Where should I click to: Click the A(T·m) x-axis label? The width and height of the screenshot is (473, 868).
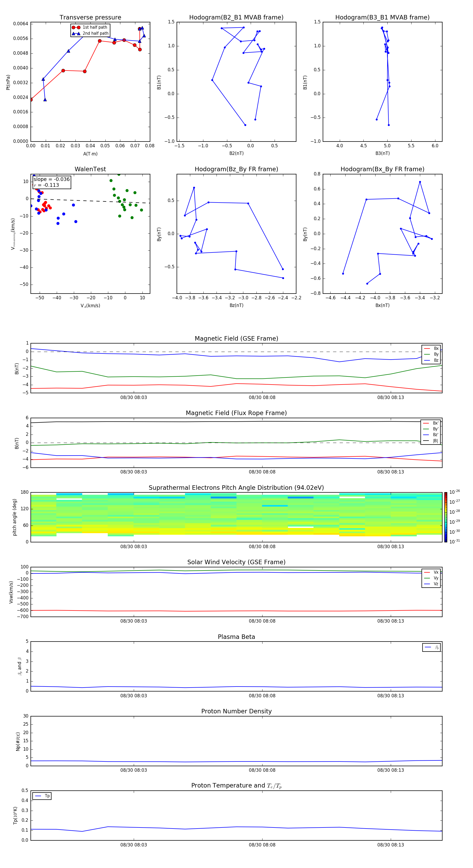coord(90,154)
